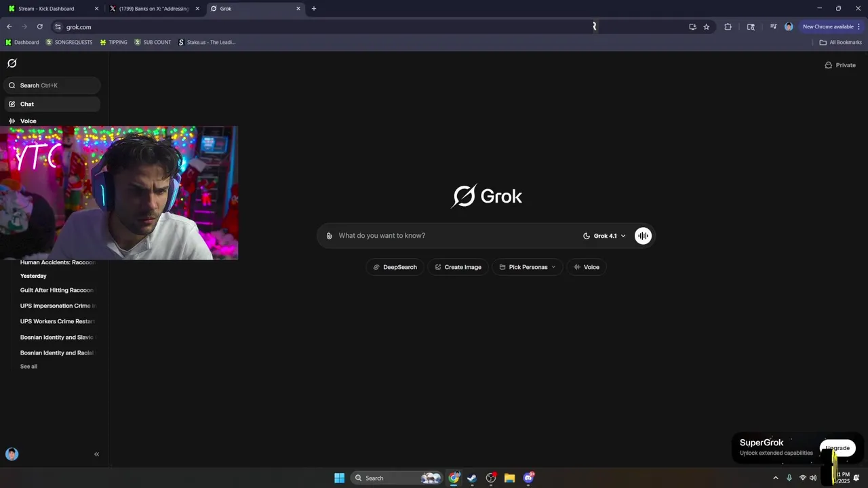Reload the grok.com page
868x488 pixels.
[x=40, y=27]
